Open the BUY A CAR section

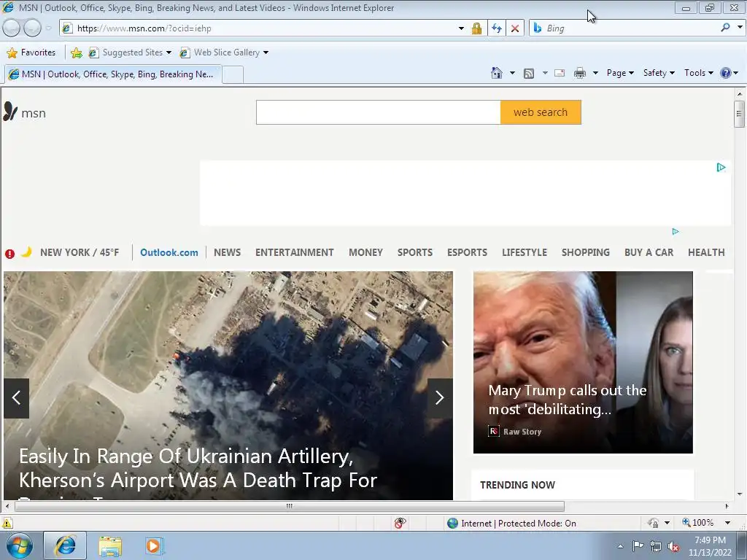pos(649,252)
